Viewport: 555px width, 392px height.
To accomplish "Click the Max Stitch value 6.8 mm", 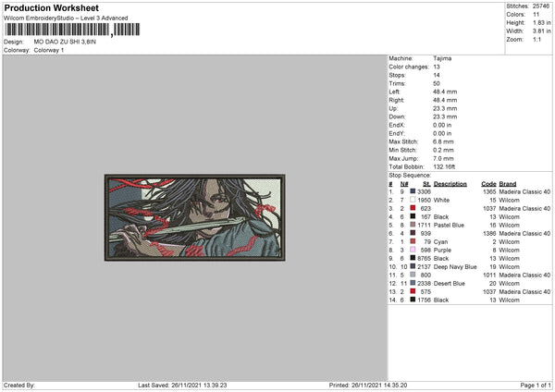I will (443, 141).
